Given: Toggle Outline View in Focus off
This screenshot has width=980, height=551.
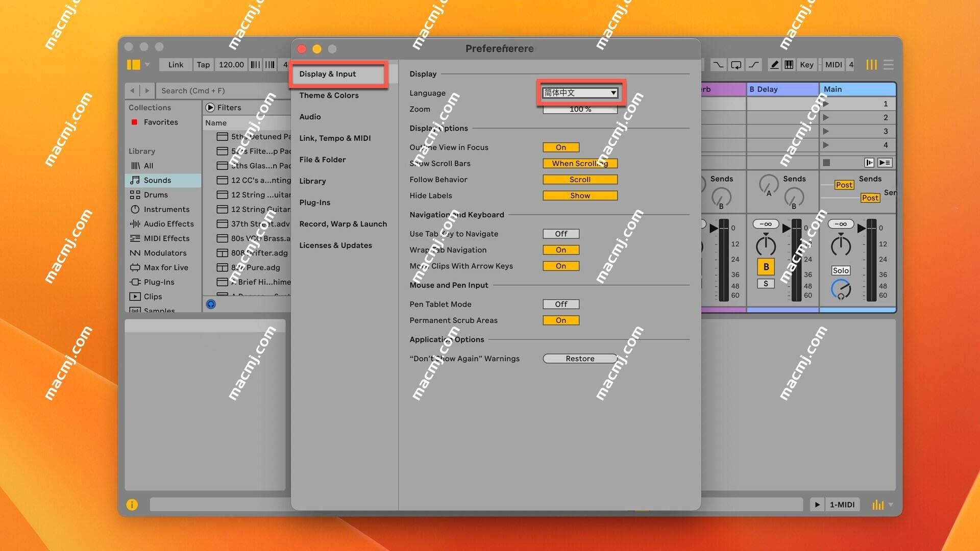Looking at the screenshot, I should [x=560, y=146].
